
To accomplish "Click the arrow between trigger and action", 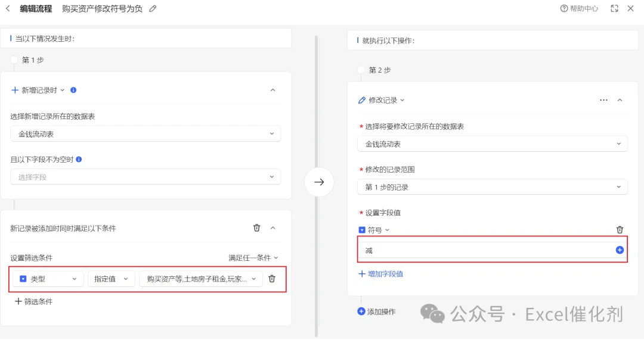I will tap(319, 182).
